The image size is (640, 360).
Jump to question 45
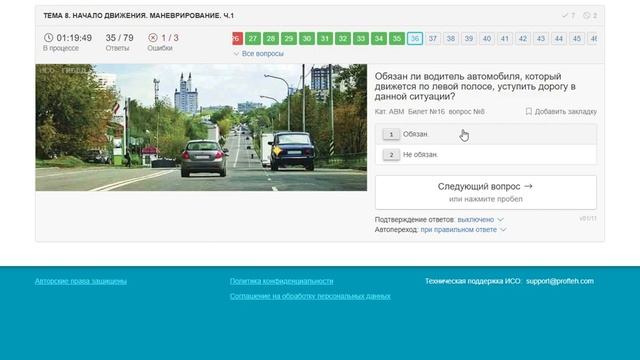pos(577,39)
